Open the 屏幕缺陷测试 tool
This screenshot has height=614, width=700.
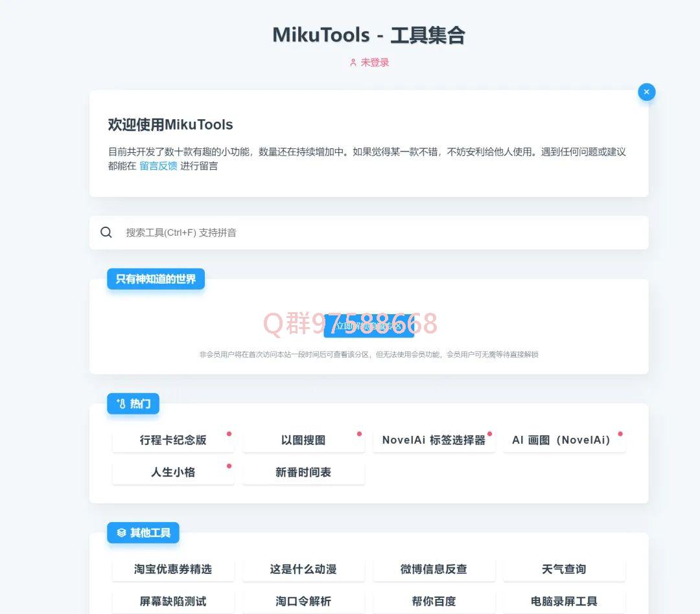(x=173, y=601)
